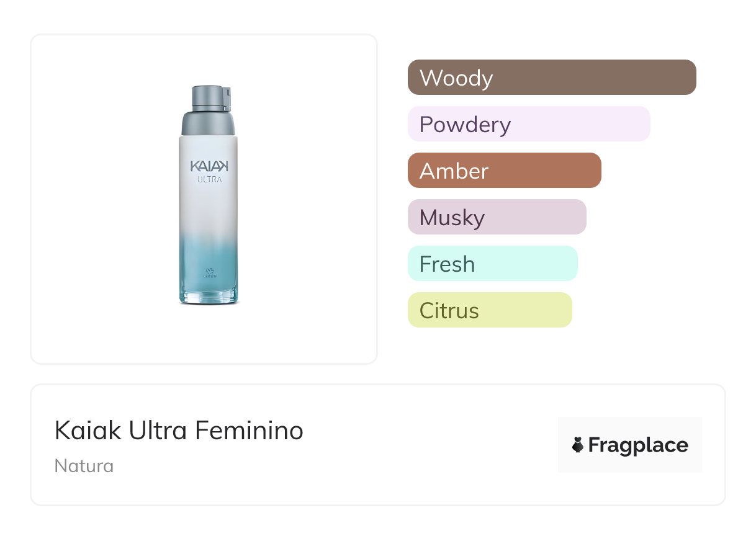
Task: Click the "Fresh" text label
Action: click(x=447, y=264)
